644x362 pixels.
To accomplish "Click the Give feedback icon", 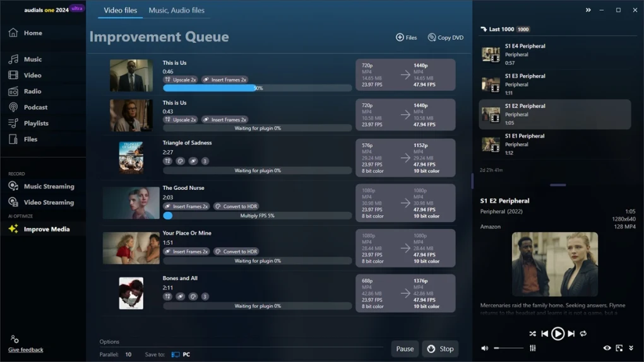I will [x=15, y=339].
